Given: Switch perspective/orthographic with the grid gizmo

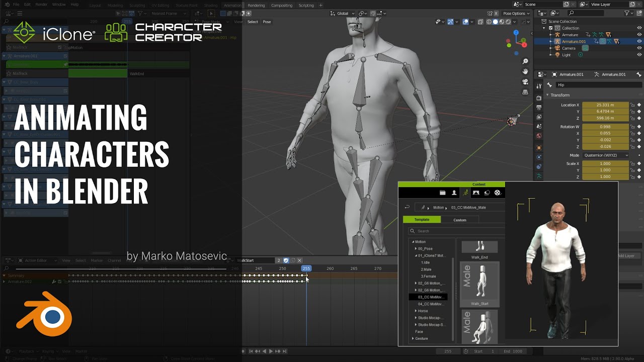Looking at the screenshot, I should [525, 93].
